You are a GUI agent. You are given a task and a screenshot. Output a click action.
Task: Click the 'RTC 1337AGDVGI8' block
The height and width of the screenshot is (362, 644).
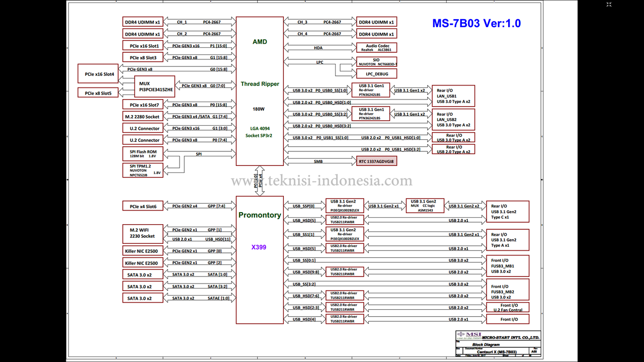pos(377,161)
